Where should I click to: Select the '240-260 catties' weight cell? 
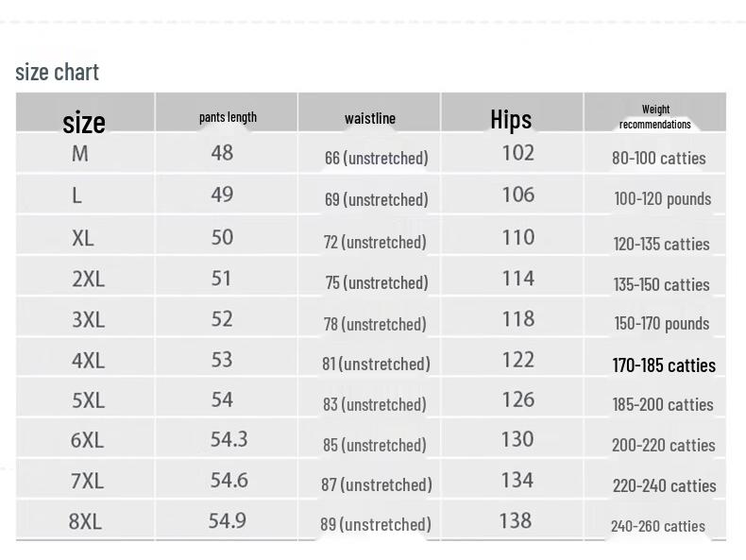click(x=658, y=526)
